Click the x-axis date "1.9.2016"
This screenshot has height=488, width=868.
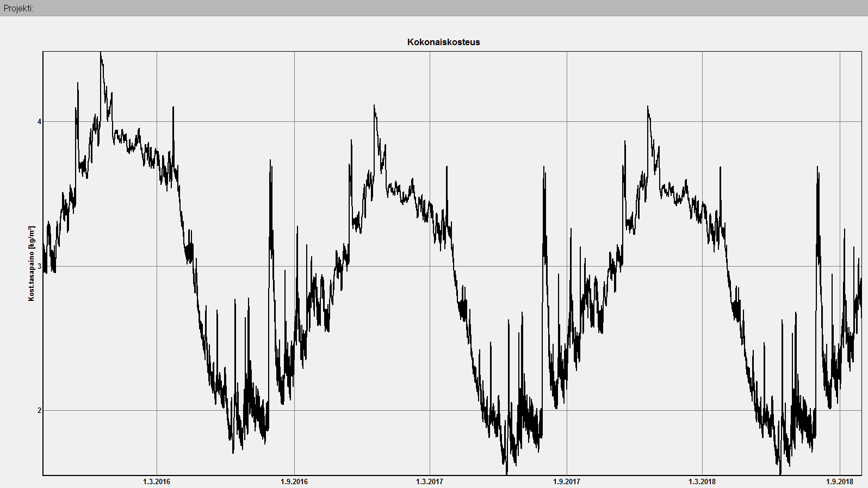tap(294, 481)
